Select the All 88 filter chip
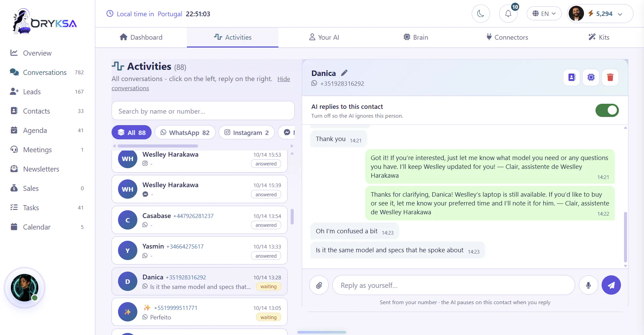The width and height of the screenshot is (644, 335). click(x=132, y=133)
